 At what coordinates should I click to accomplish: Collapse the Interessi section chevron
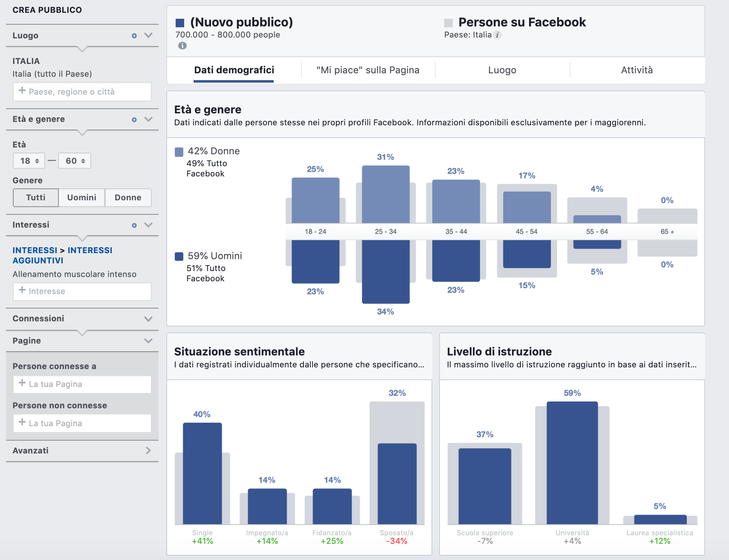coord(148,225)
